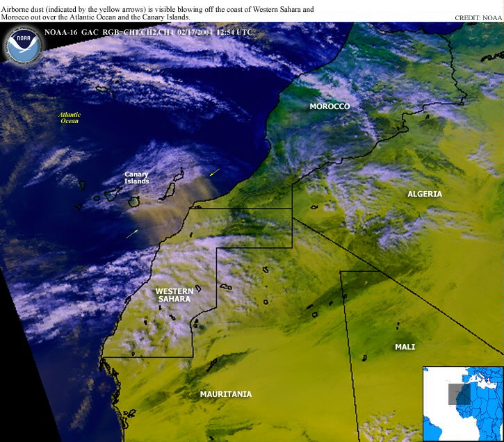The width and height of the screenshot is (504, 442).
Task: Click the MAURITANIA country label
Action: coord(226,394)
